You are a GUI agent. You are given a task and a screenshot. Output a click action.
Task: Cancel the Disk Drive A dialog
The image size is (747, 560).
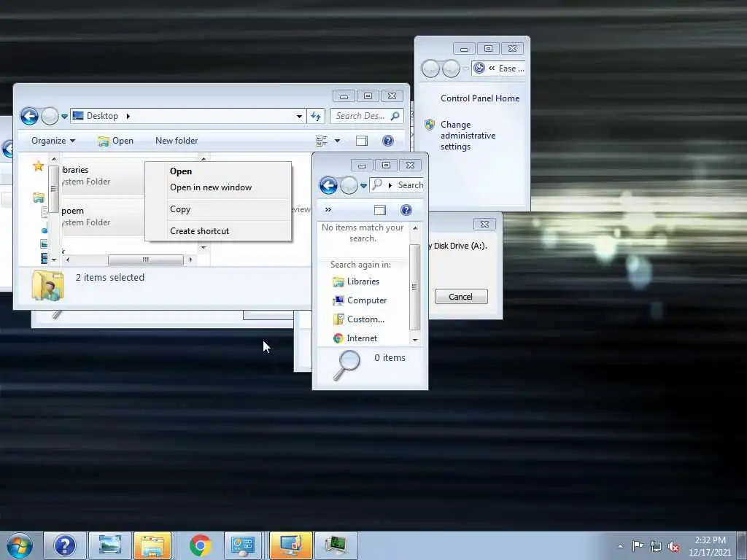coord(461,297)
